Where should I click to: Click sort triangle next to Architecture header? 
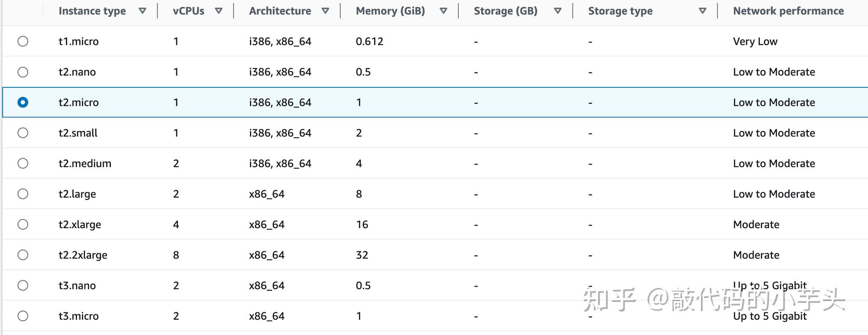[325, 11]
